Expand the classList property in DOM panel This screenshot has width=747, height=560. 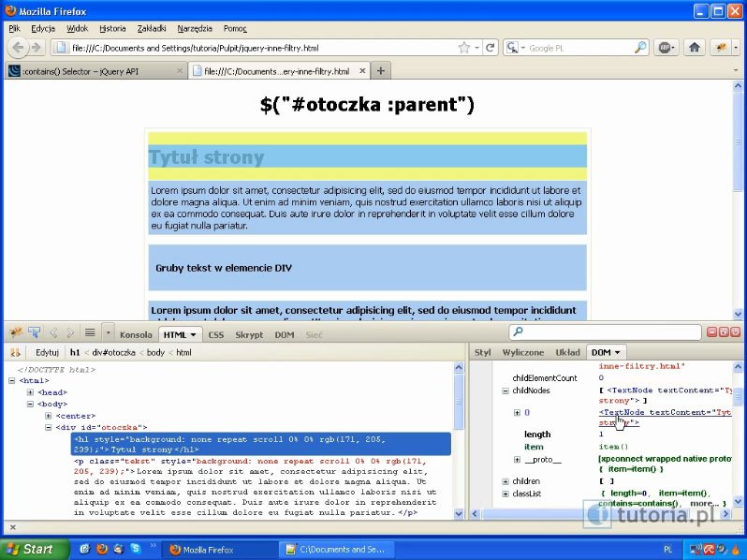(x=505, y=494)
